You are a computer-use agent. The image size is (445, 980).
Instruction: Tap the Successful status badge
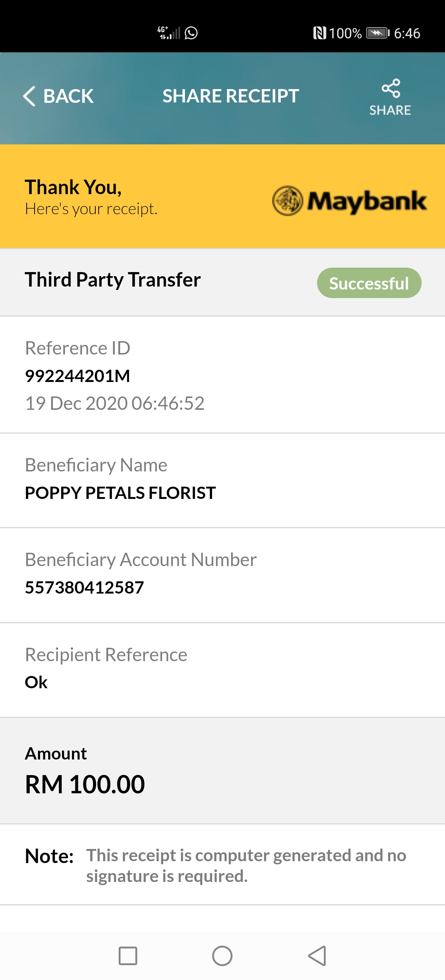pyautogui.click(x=369, y=283)
